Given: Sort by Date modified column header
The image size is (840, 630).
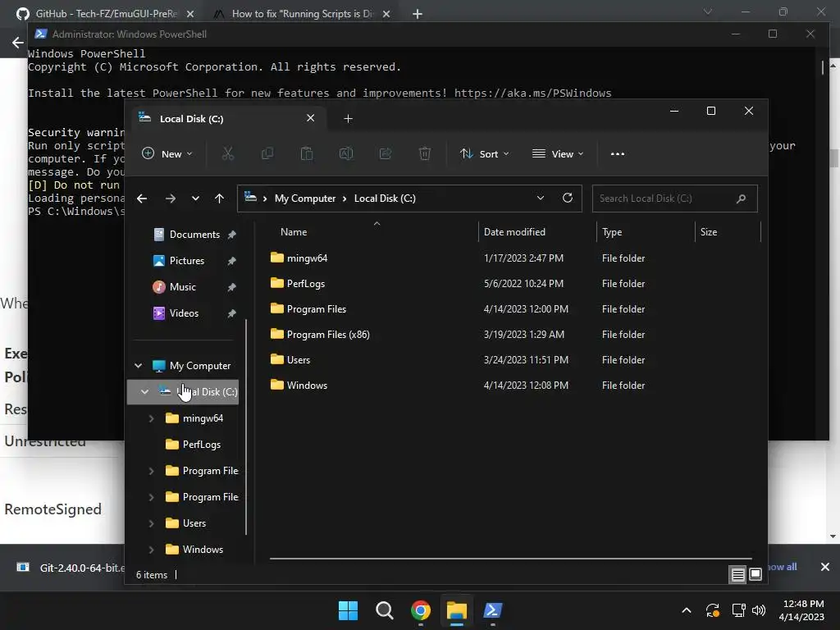Looking at the screenshot, I should point(514,232).
